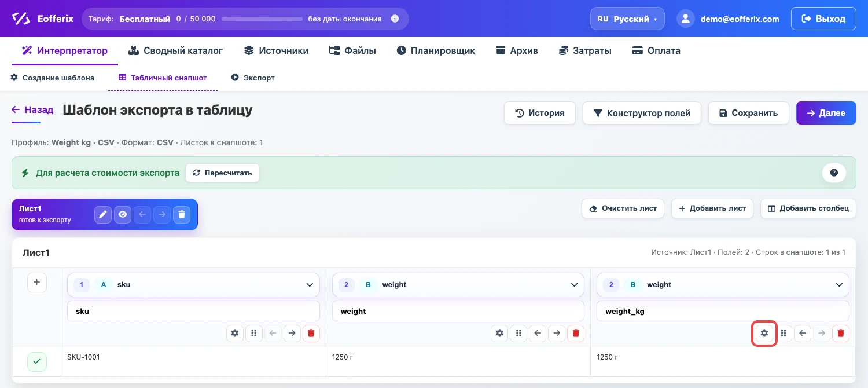Click the Добавить лист button
Image resolution: width=868 pixels, height=388 pixels.
(712, 208)
